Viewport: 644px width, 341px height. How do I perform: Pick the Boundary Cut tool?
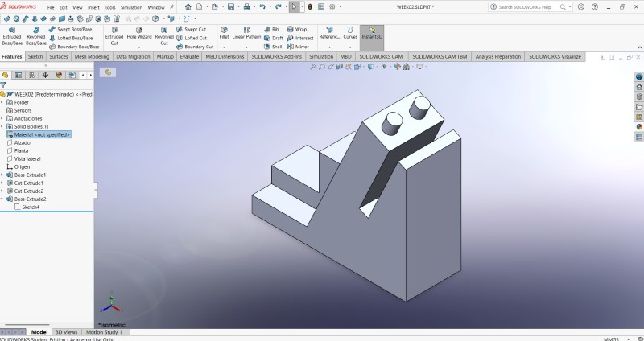195,47
